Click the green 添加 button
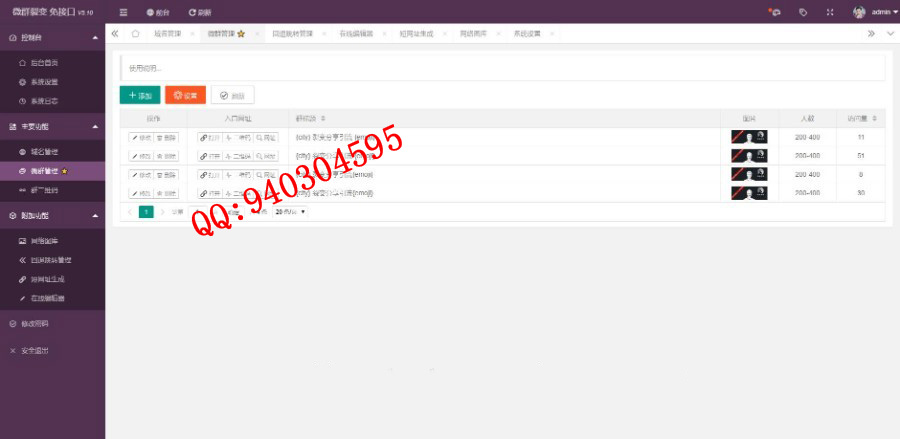Image resolution: width=900 pixels, height=439 pixels. [x=139, y=95]
